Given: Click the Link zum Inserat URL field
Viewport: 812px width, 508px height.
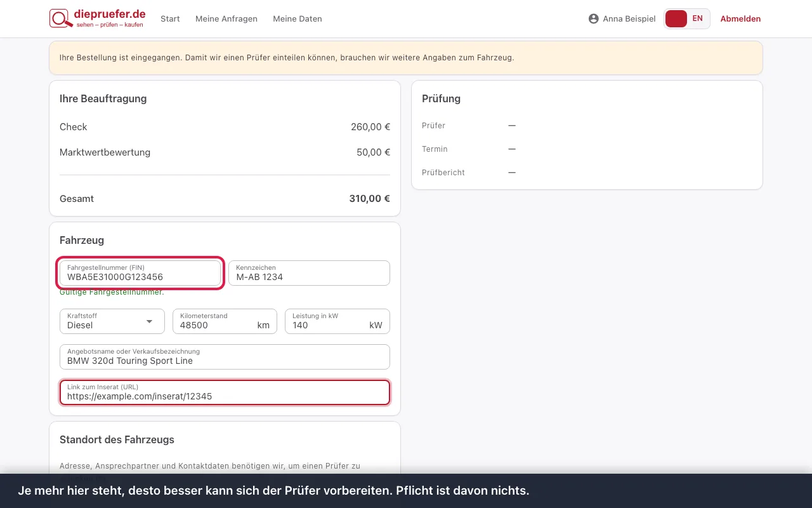Looking at the screenshot, I should click(225, 392).
